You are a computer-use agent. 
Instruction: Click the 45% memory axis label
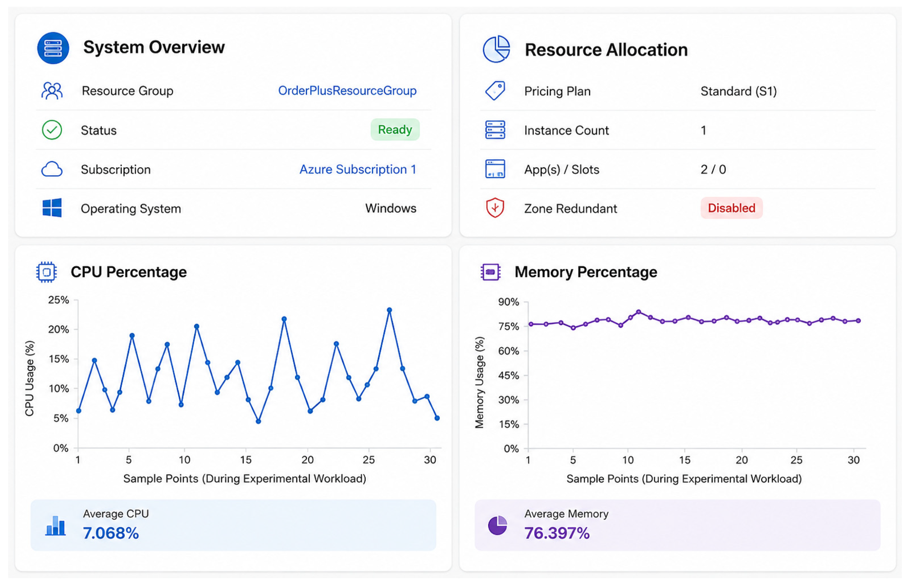point(508,376)
